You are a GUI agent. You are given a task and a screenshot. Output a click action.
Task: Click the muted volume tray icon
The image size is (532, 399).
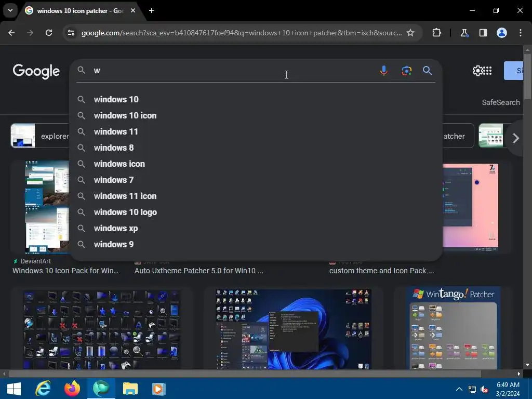pos(485,389)
